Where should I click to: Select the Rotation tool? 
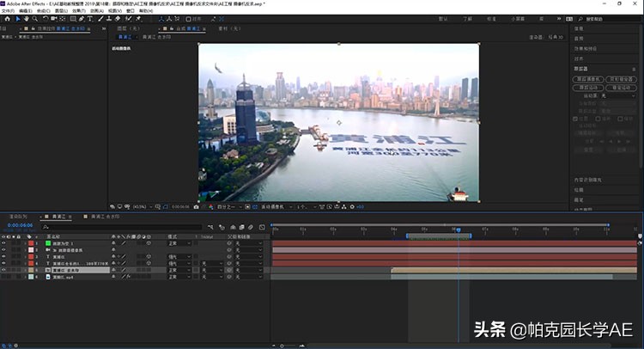(x=46, y=19)
